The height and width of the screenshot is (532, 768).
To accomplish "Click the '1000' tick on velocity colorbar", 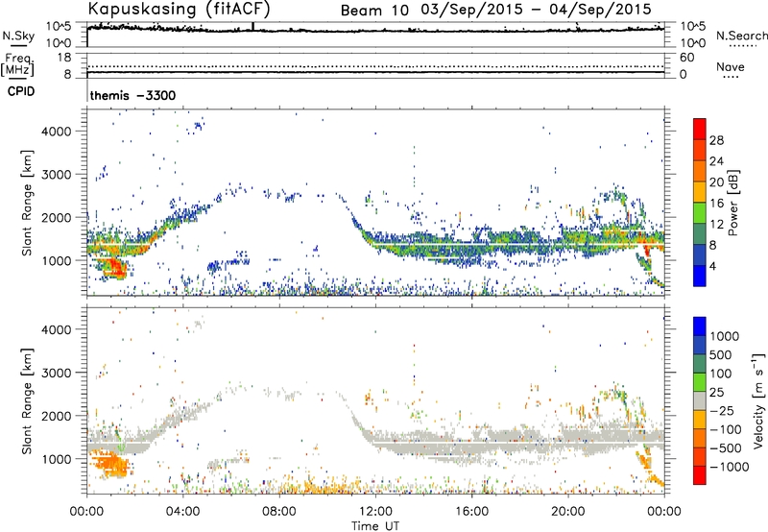I will [x=724, y=336].
